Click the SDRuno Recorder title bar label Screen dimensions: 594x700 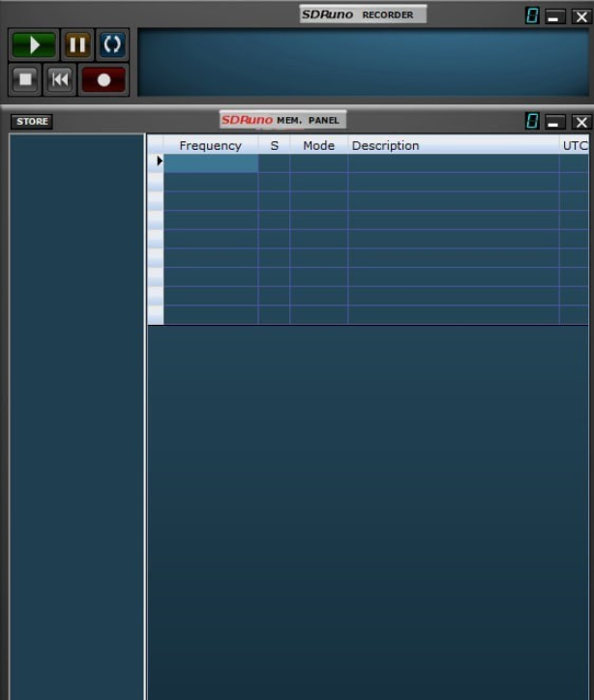[x=363, y=15]
